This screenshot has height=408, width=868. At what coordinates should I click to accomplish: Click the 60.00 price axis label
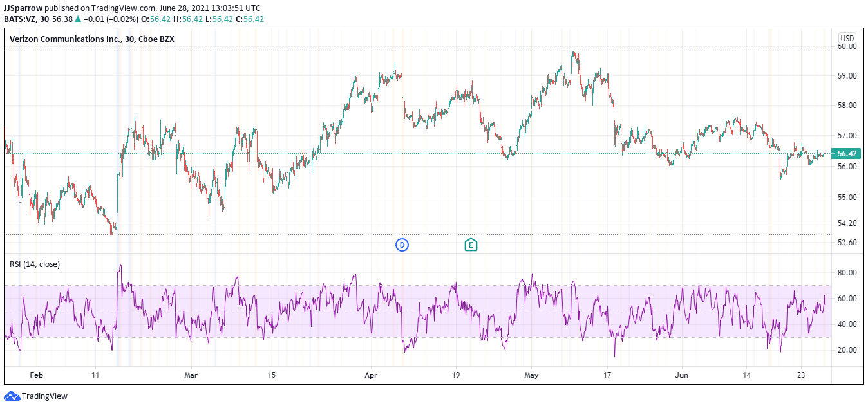(x=847, y=46)
